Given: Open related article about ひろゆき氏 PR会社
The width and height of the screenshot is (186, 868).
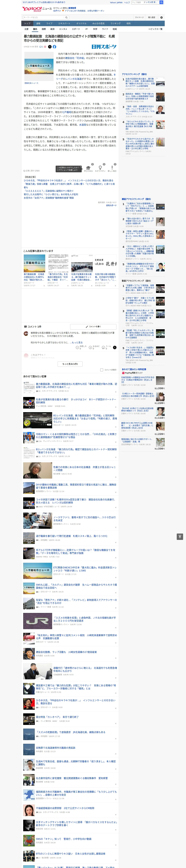Looking at the screenshot, I should click(x=69, y=181).
